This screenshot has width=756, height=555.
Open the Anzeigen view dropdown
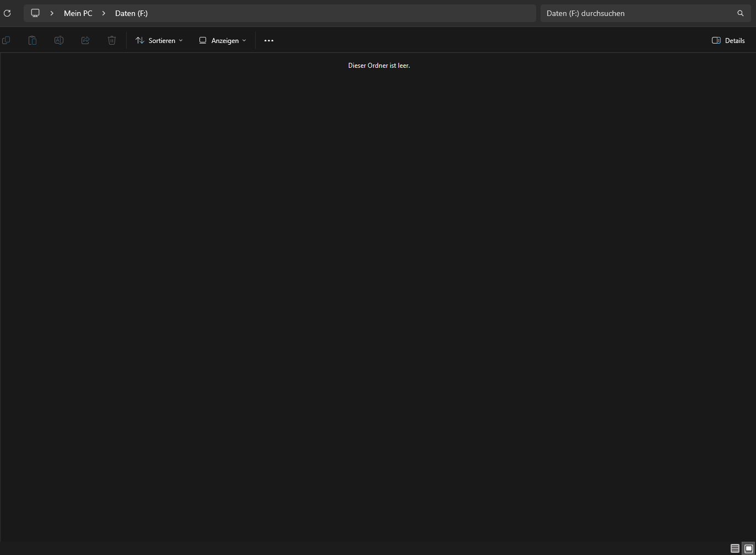223,40
